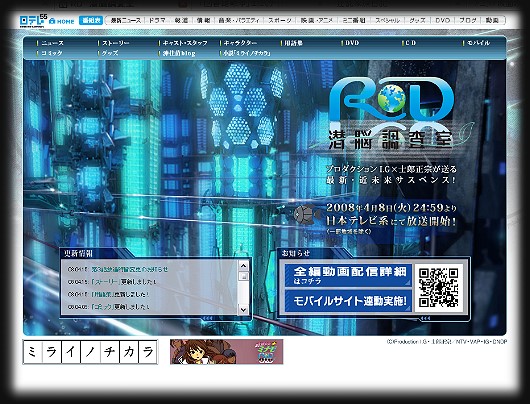The image size is (530, 404).
Task: Open 情報 in top navigation
Action: click(203, 21)
